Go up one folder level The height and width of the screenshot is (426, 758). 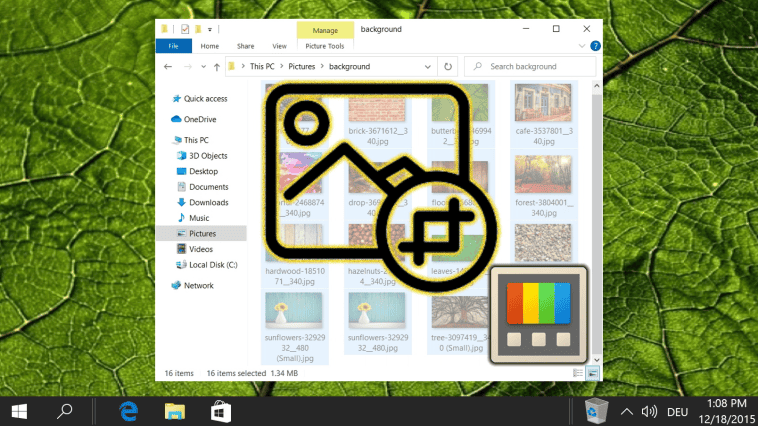pyautogui.click(x=217, y=67)
